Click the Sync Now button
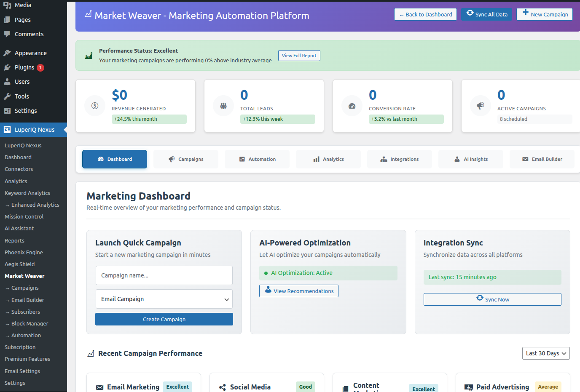This screenshot has width=580, height=392. 492,299
